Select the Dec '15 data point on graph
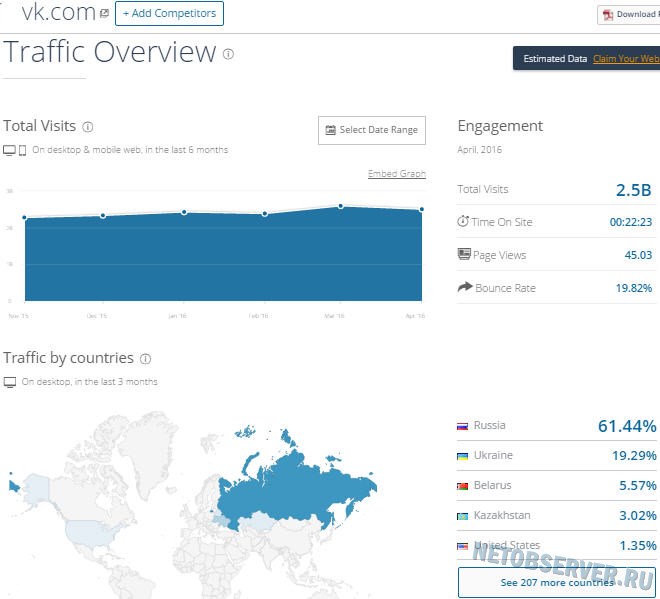660x599 pixels. pyautogui.click(x=103, y=216)
